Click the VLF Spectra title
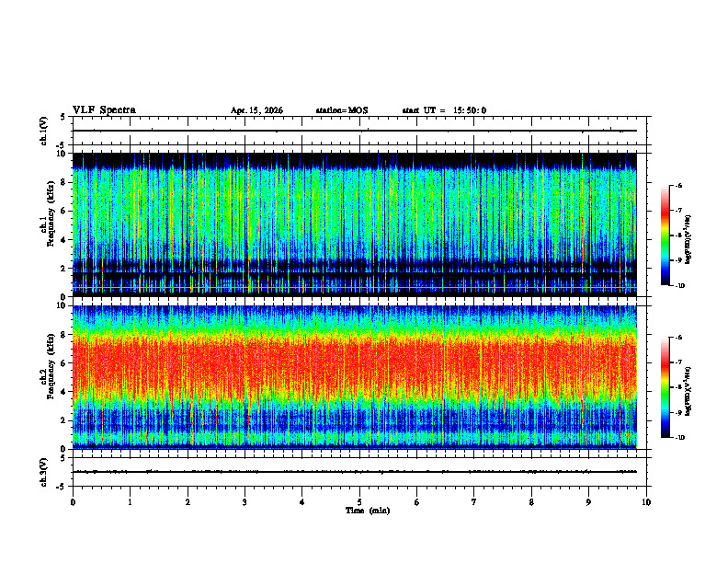The height and width of the screenshot is (563, 728). 104,110
